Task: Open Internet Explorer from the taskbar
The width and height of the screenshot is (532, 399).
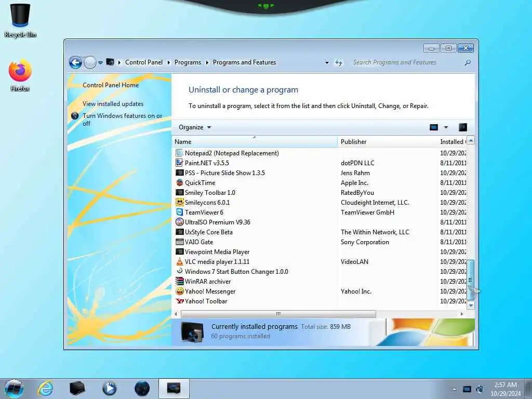Action: 45,389
